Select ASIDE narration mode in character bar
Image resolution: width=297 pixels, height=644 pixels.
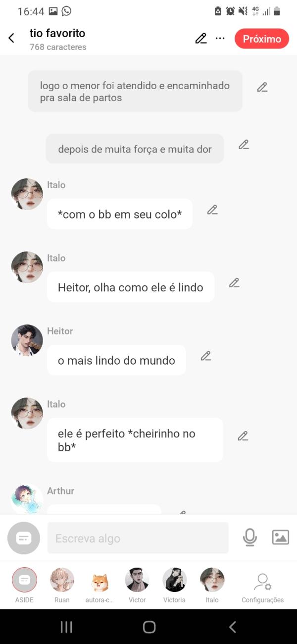point(24,580)
